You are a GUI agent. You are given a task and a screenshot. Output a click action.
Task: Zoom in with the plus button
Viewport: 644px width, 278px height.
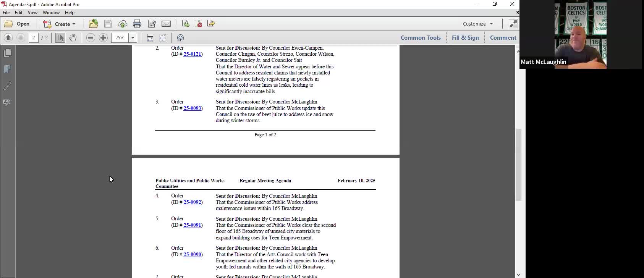click(x=103, y=37)
